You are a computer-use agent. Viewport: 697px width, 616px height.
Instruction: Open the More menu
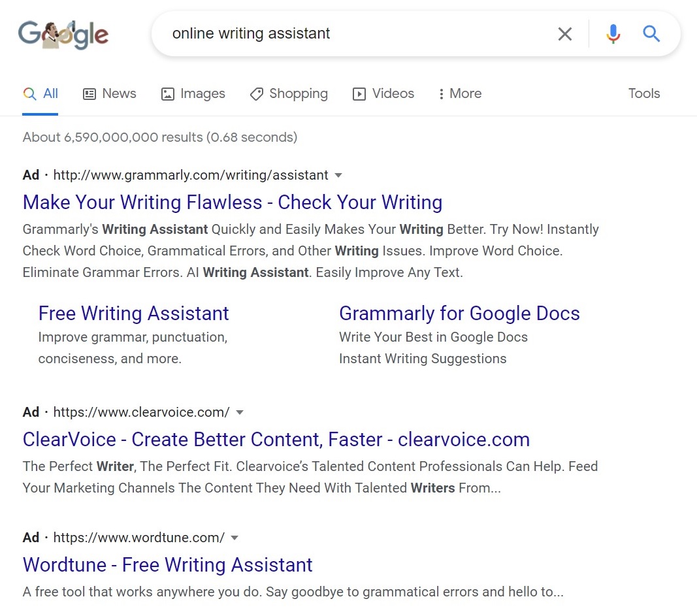460,94
